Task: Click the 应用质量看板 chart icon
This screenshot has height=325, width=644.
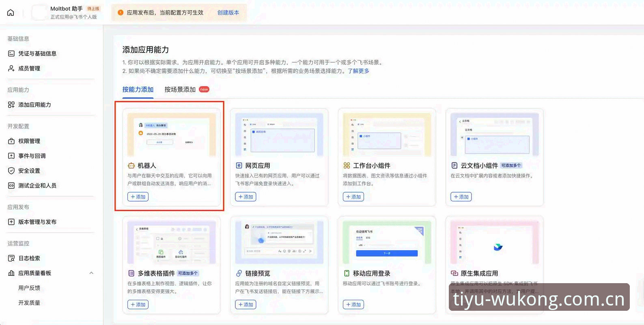Action: coord(11,273)
